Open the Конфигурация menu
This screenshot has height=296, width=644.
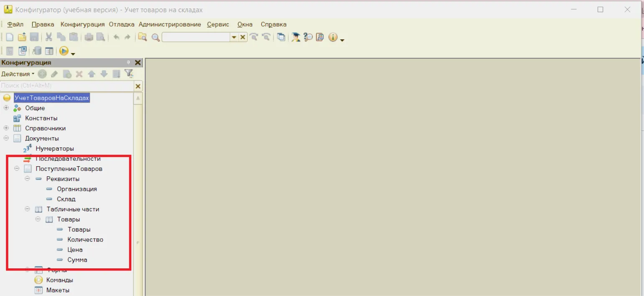tap(82, 24)
